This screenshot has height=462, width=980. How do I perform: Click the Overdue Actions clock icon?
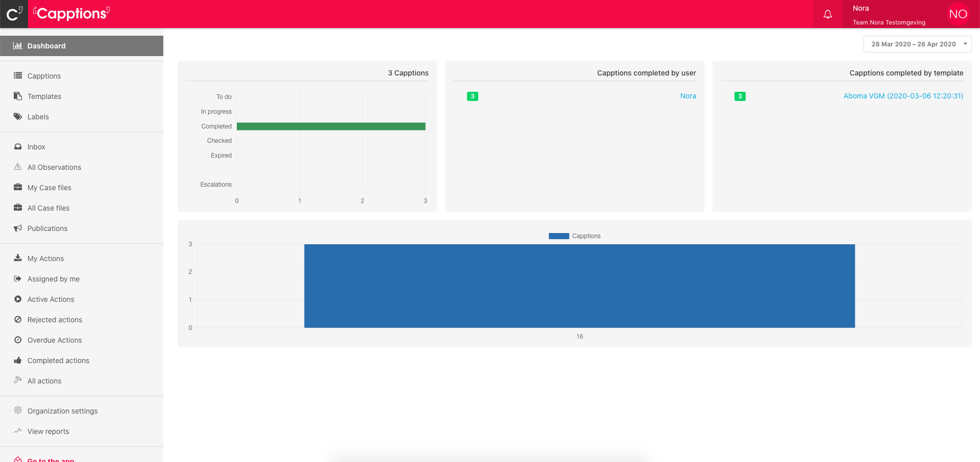18,340
